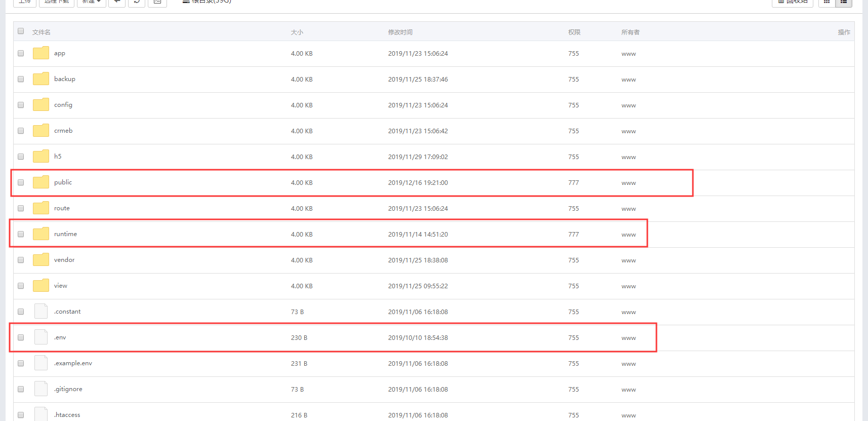Switch to list view

click(x=844, y=2)
